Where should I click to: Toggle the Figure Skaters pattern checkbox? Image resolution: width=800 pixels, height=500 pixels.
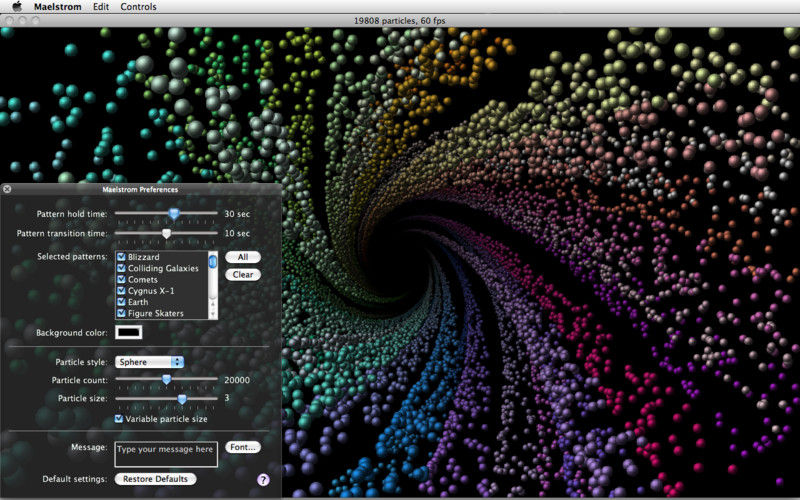click(x=121, y=313)
